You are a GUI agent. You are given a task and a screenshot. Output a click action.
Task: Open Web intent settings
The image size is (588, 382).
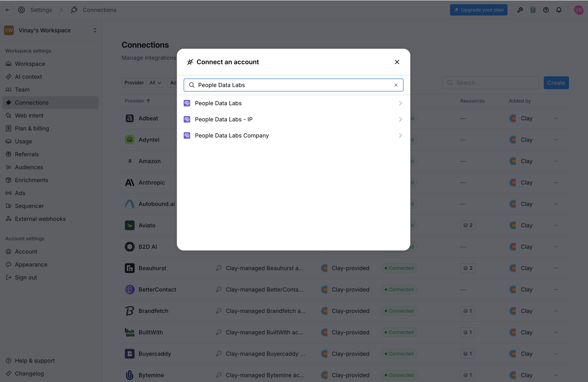[x=50, y=115]
